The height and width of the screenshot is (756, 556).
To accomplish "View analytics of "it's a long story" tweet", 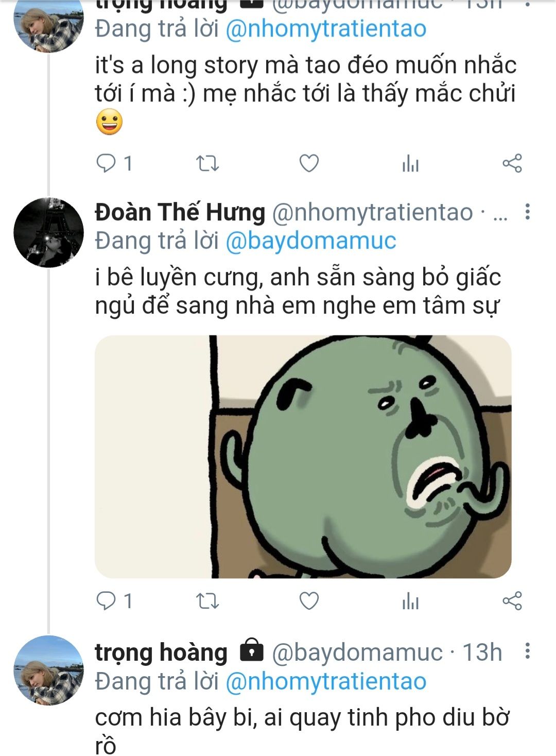I will pyautogui.click(x=410, y=164).
